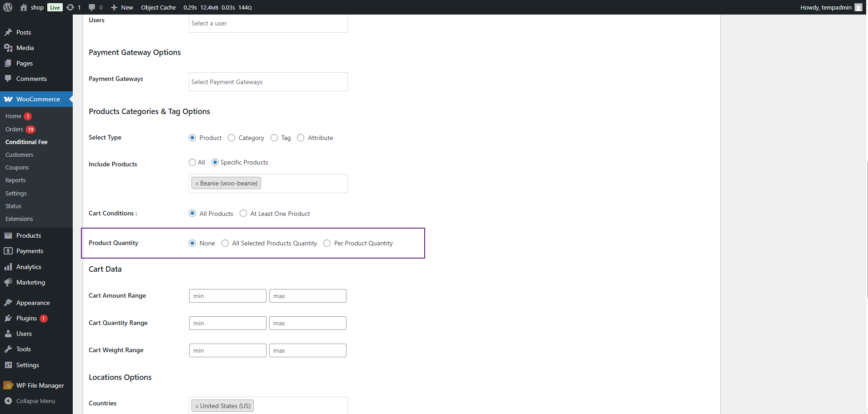Select the Category type radio button
The image size is (868, 414).
point(231,138)
